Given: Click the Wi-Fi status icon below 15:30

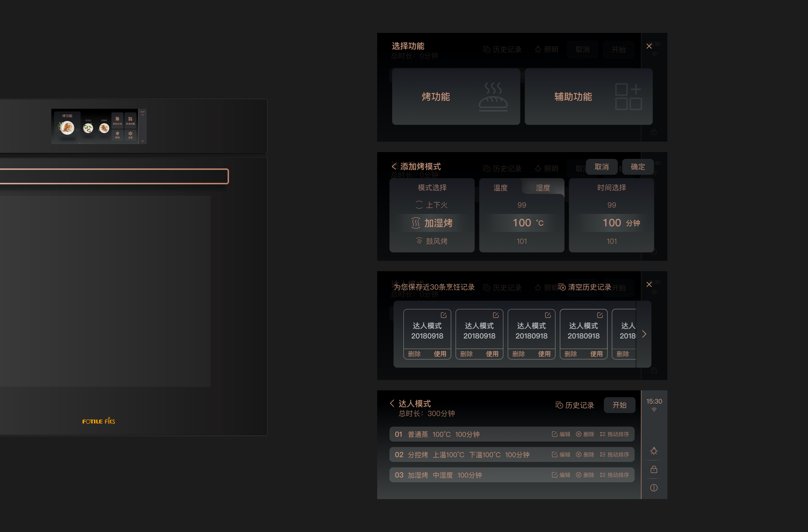Looking at the screenshot, I should pos(654,409).
